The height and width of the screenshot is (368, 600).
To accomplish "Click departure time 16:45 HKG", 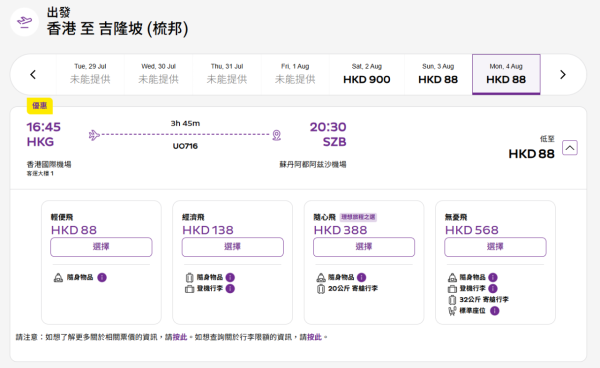I will (44, 134).
